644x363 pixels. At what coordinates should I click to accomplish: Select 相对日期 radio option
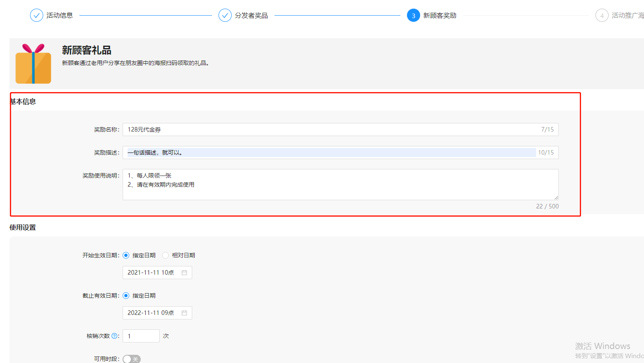point(165,255)
